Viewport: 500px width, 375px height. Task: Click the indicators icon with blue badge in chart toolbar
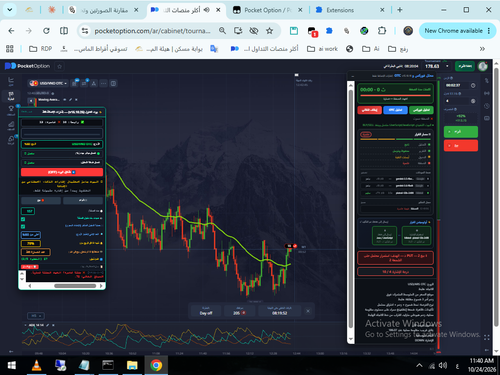click(84, 83)
